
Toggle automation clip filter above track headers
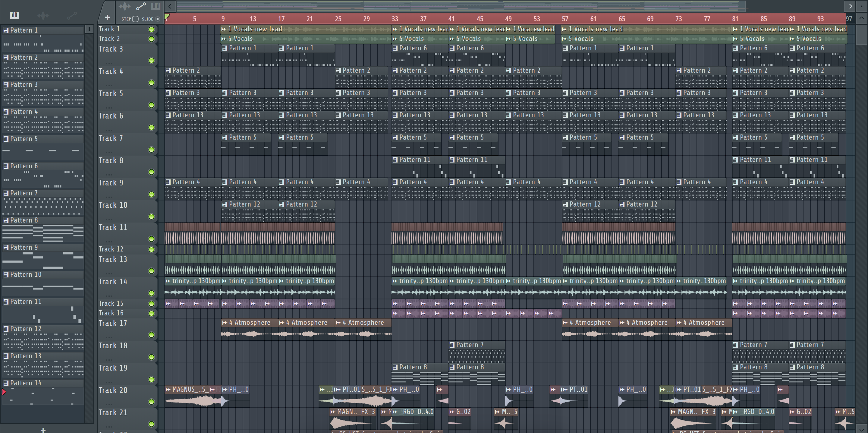141,6
